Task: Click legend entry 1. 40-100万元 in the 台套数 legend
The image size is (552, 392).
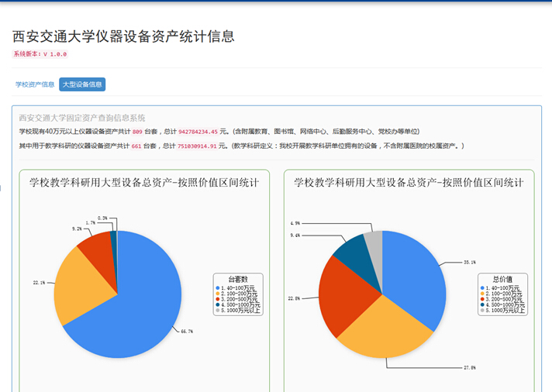Action: [235, 288]
